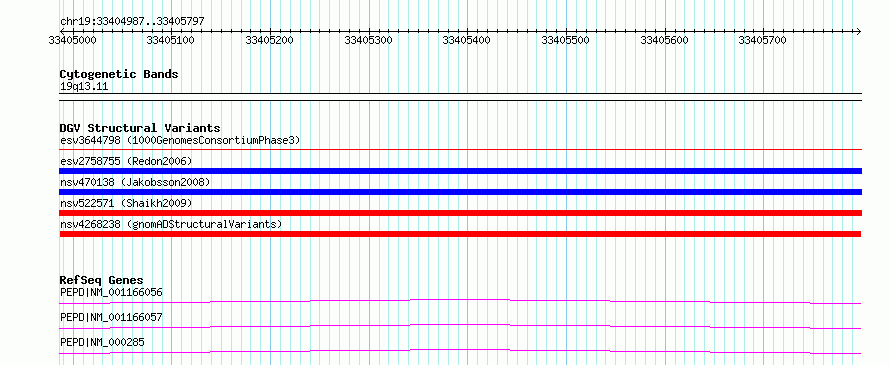Click the red bar for nsv522571
The image size is (890, 365).
coord(460,213)
